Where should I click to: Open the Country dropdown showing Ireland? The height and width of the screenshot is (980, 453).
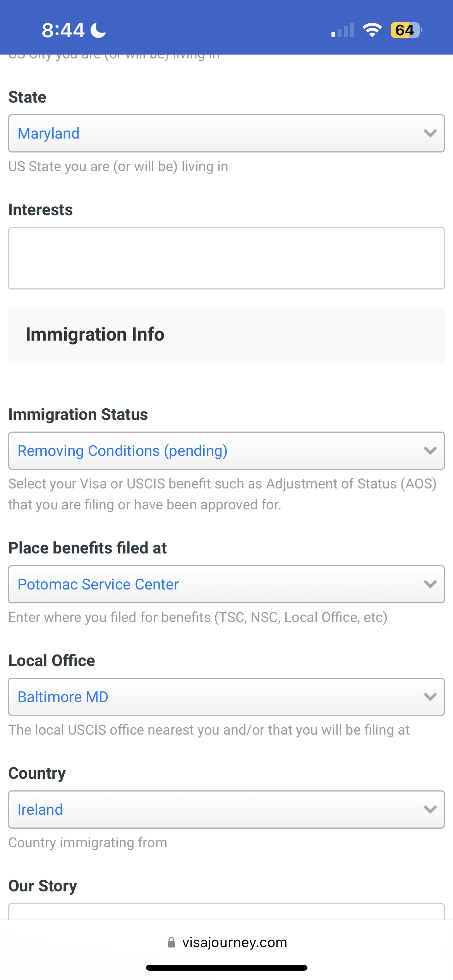[226, 809]
